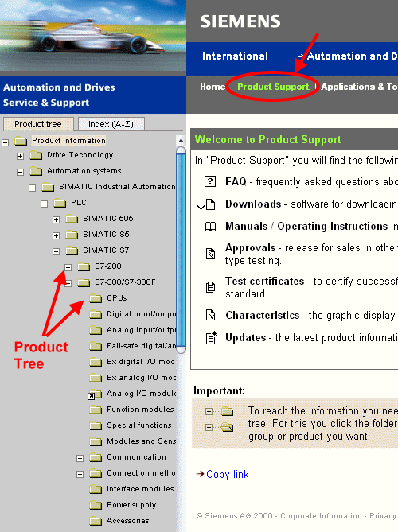398x532 pixels.
Task: Switch to the Product tree tab
Action: point(38,124)
